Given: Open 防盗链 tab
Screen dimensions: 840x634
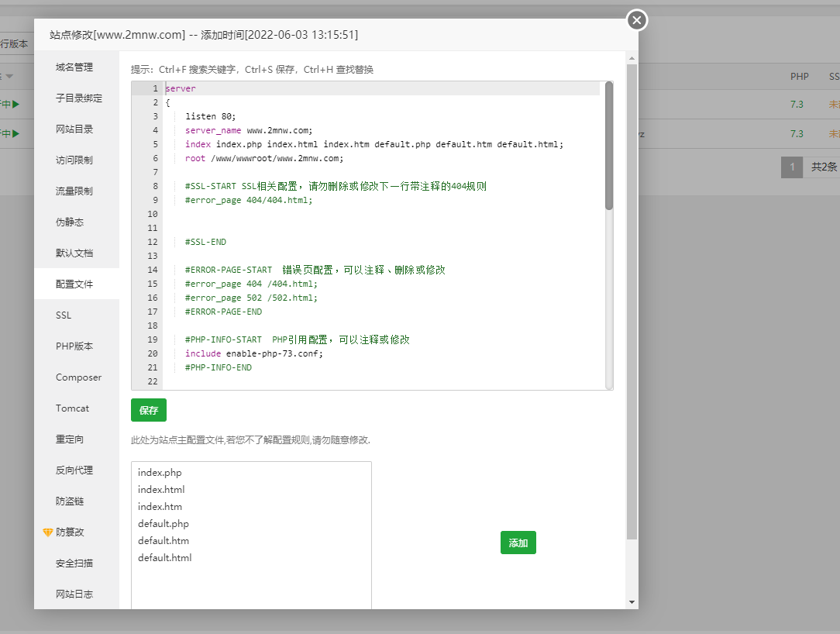Looking at the screenshot, I should pos(77,501).
